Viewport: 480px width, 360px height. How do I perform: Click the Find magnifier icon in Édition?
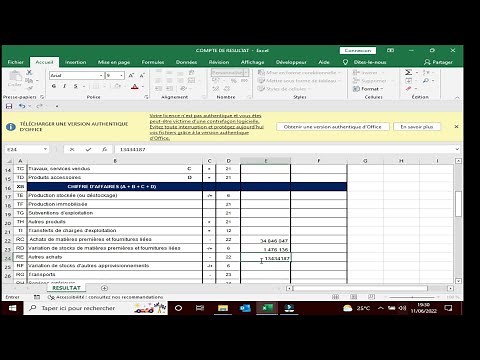pyautogui.click(x=426, y=81)
